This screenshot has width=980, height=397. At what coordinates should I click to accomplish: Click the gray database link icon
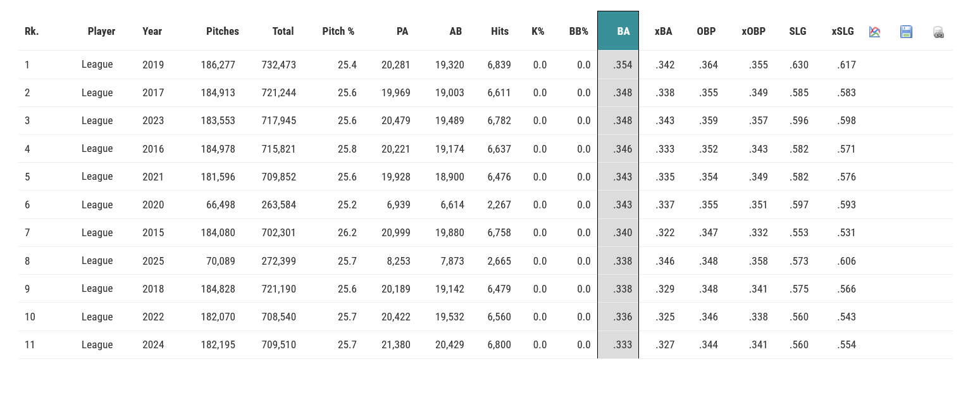click(x=938, y=32)
